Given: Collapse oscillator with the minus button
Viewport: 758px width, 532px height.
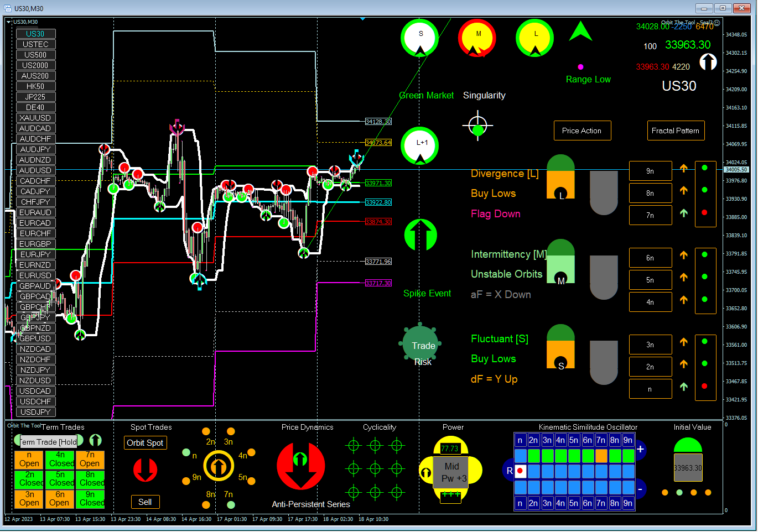Looking at the screenshot, I should coord(640,489).
